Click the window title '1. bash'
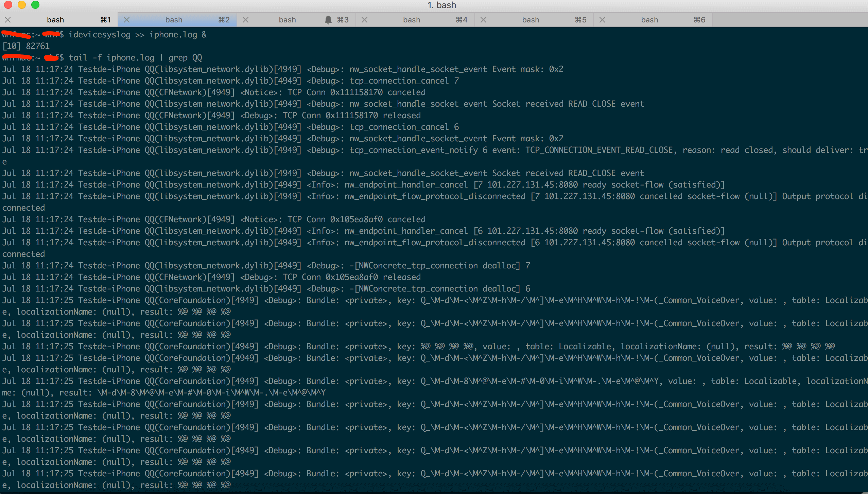The image size is (868, 494). click(x=441, y=5)
